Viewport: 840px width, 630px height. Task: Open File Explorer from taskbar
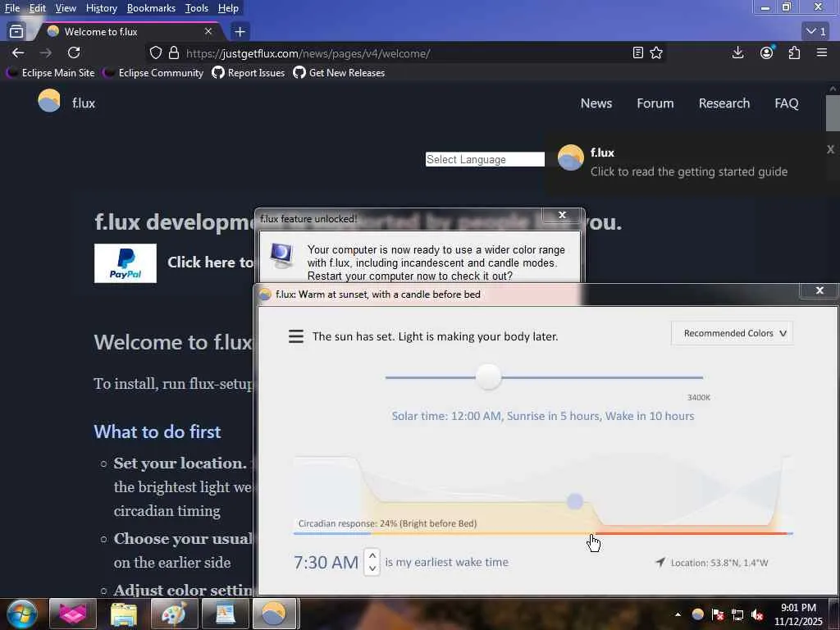[124, 614]
